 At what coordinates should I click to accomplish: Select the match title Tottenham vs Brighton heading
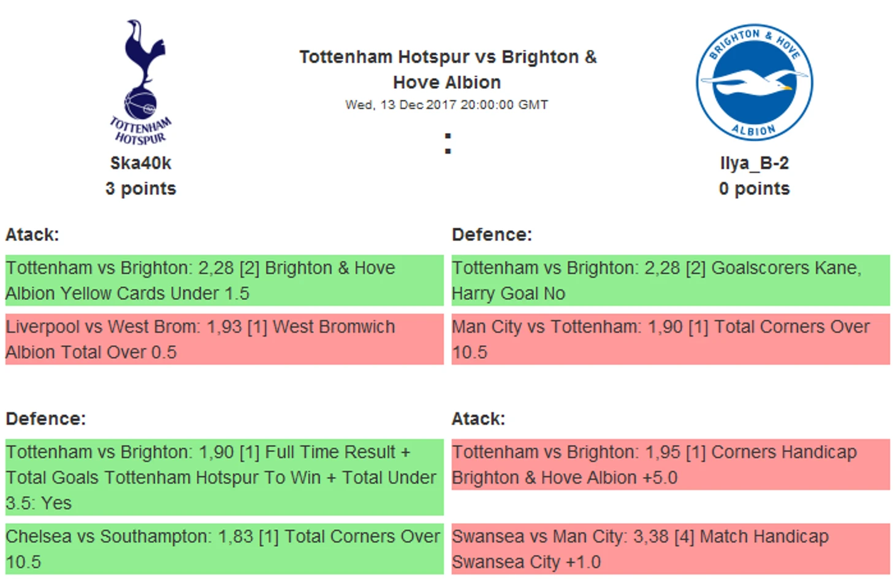click(447, 69)
